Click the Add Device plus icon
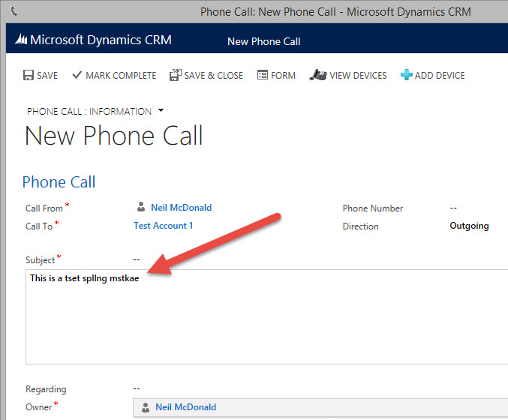 click(406, 75)
